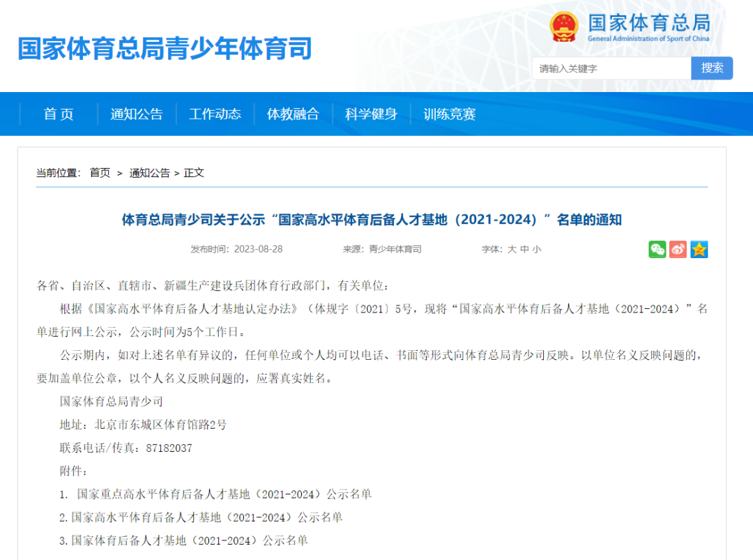Open attachment 2 国家高水平体育后备人才基地 公示名单
753x560 pixels.
tap(207, 517)
